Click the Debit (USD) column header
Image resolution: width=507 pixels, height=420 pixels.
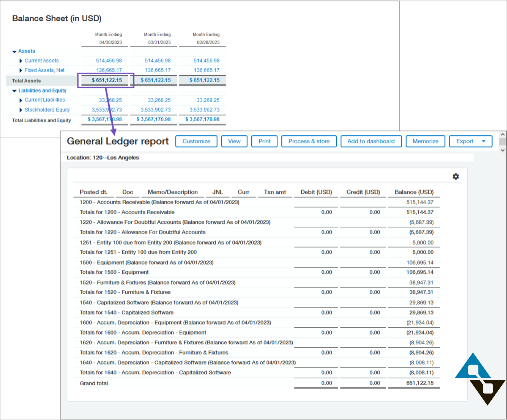tap(316, 192)
